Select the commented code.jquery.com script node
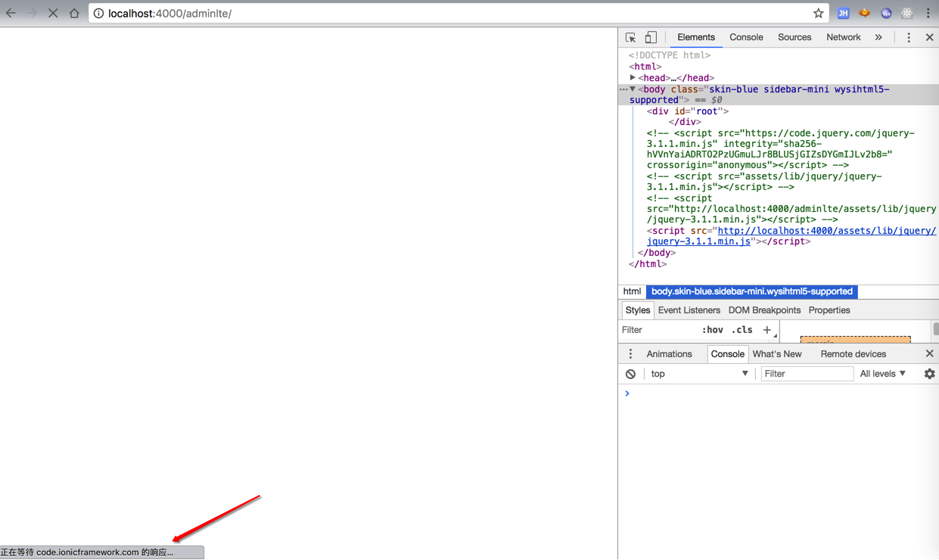The height and width of the screenshot is (560, 939). point(781,149)
